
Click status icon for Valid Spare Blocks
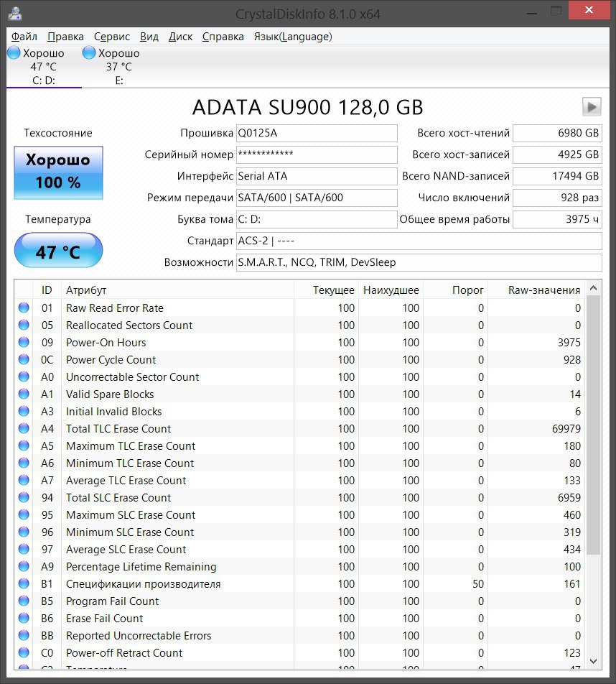pos(24,394)
